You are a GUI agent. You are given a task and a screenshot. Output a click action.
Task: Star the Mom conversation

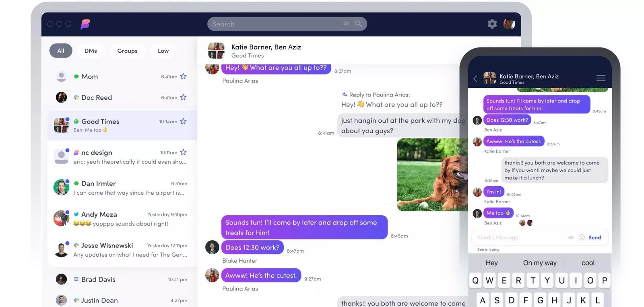point(183,76)
